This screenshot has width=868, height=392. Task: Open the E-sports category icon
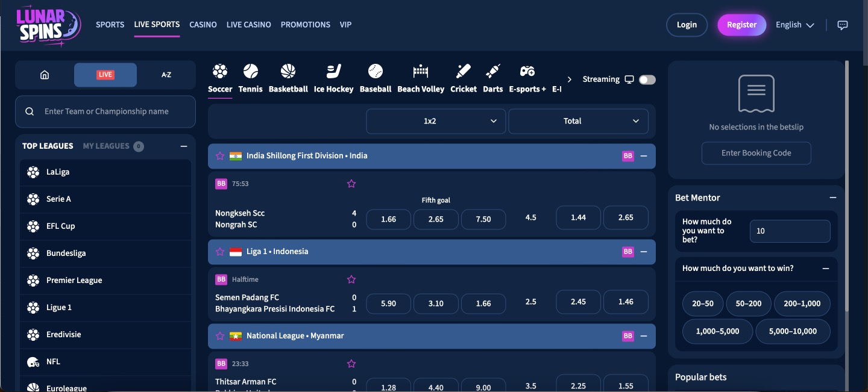tap(527, 72)
